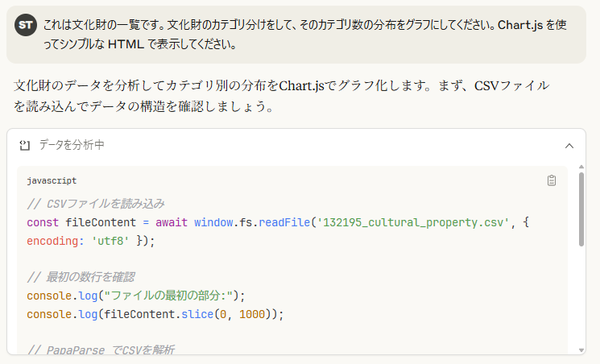
Task: Click the データを分析中 header label
Action: click(x=72, y=146)
